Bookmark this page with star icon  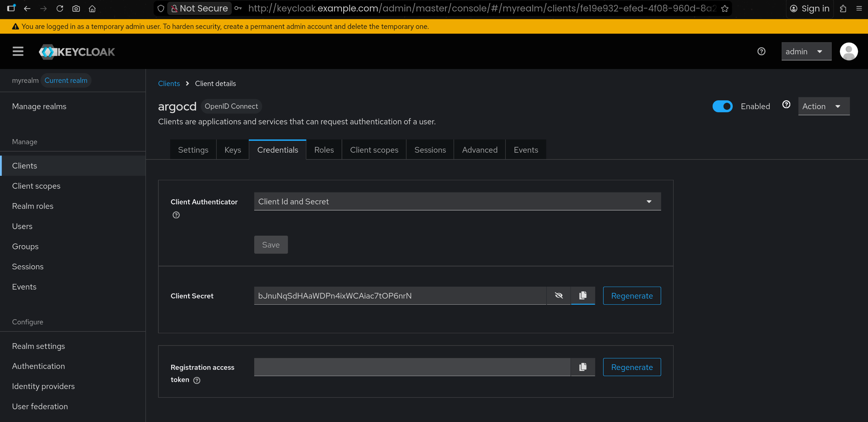[725, 9]
